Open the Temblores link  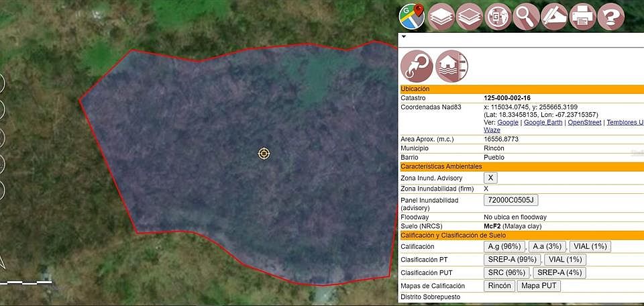[625, 122]
